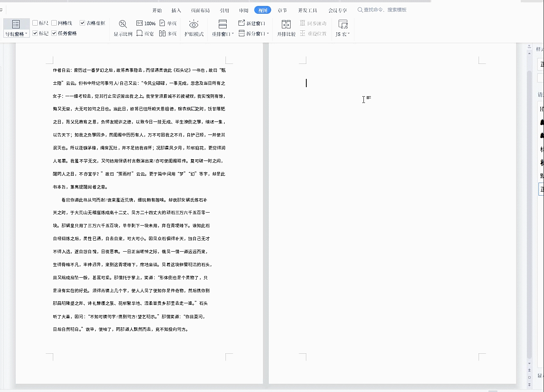
Task: Click the vertical scrollbar thumb
Action: click(529, 215)
